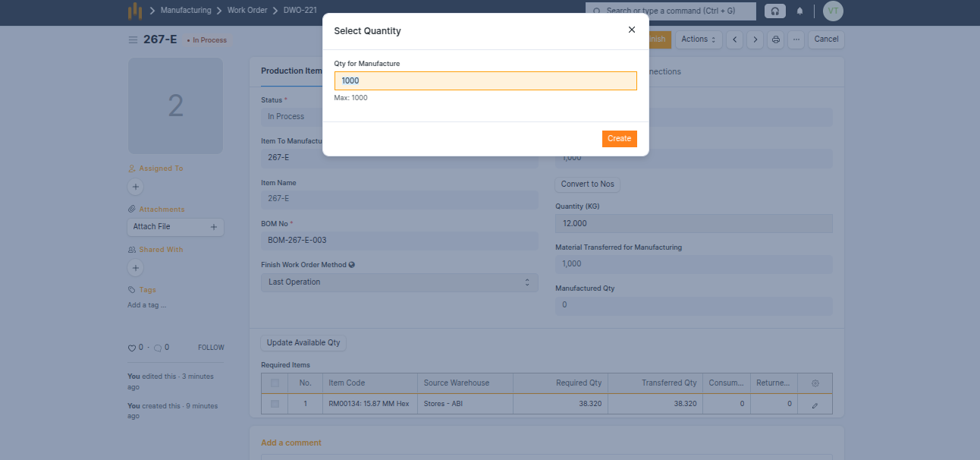The width and height of the screenshot is (980, 460).
Task: Edit the RM00134 row pencil icon
Action: (815, 405)
